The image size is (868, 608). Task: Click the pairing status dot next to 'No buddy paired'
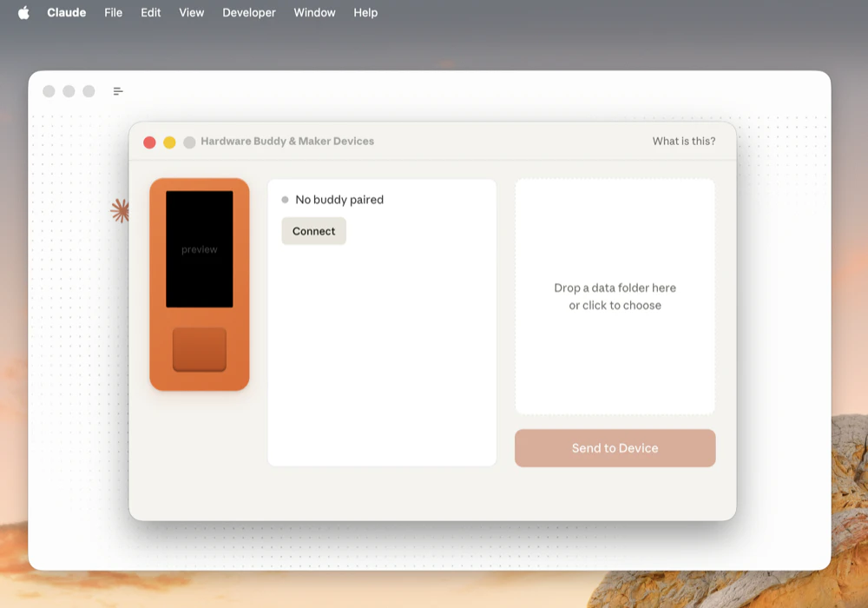[x=285, y=200]
